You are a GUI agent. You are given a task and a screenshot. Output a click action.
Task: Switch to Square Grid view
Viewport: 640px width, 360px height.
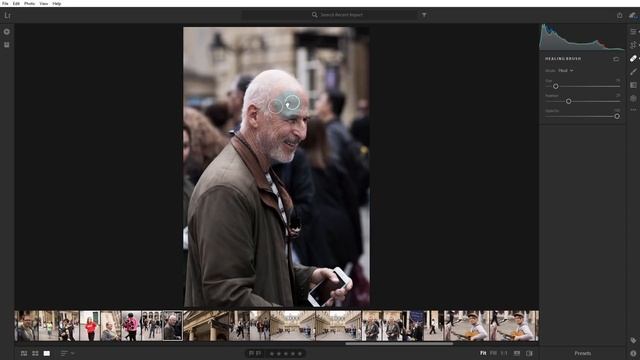35,353
